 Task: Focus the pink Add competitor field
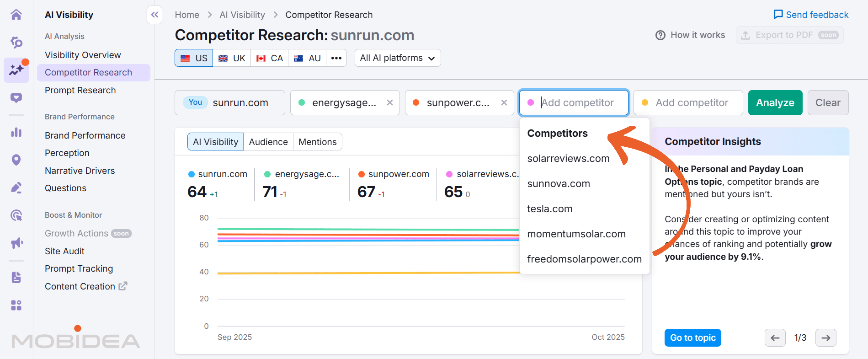(574, 102)
